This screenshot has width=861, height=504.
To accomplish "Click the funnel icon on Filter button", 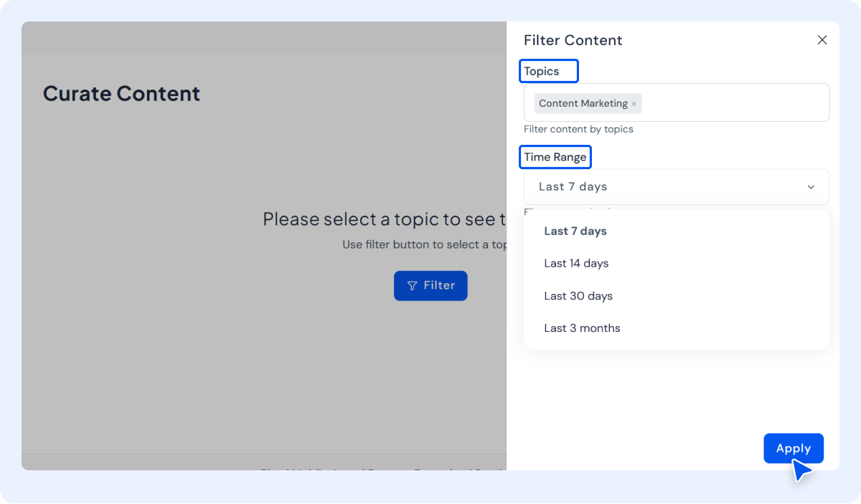I will click(x=412, y=286).
